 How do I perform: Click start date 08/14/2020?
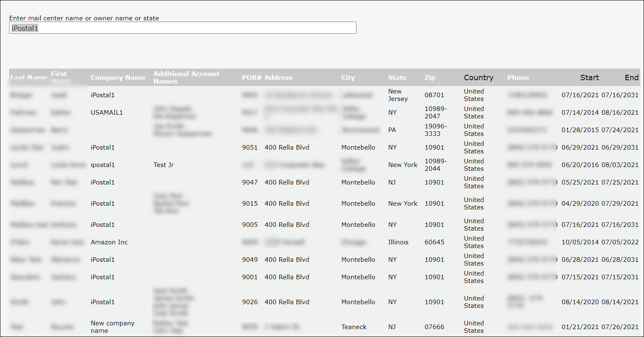point(580,302)
